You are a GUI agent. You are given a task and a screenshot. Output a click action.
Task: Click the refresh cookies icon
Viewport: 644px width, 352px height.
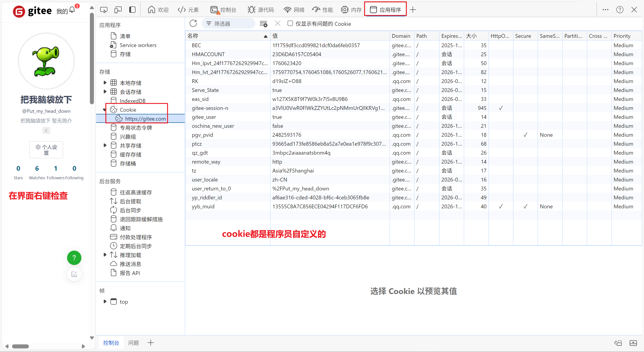tap(193, 23)
